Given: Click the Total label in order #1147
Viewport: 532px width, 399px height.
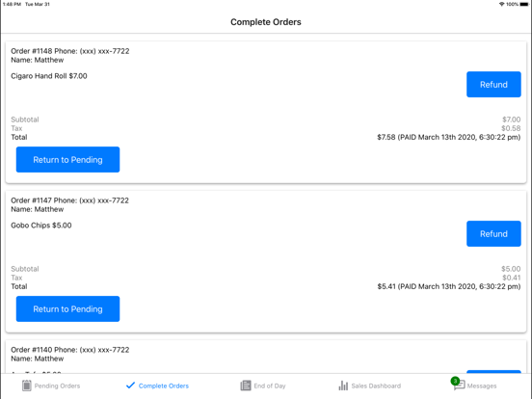Looking at the screenshot, I should click(x=19, y=286).
